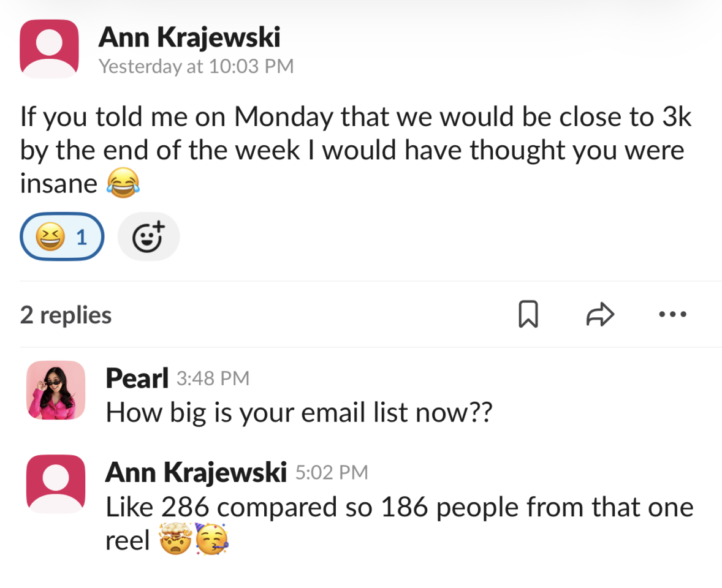The width and height of the screenshot is (722, 588).
Task: Click Ann Krajewski's name above the original message
Action: tap(189, 38)
